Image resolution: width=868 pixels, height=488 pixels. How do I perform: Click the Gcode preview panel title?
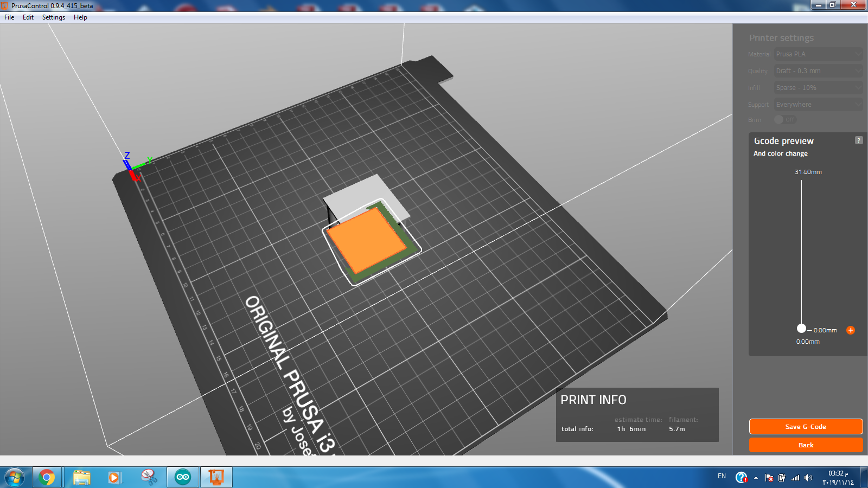pos(784,141)
